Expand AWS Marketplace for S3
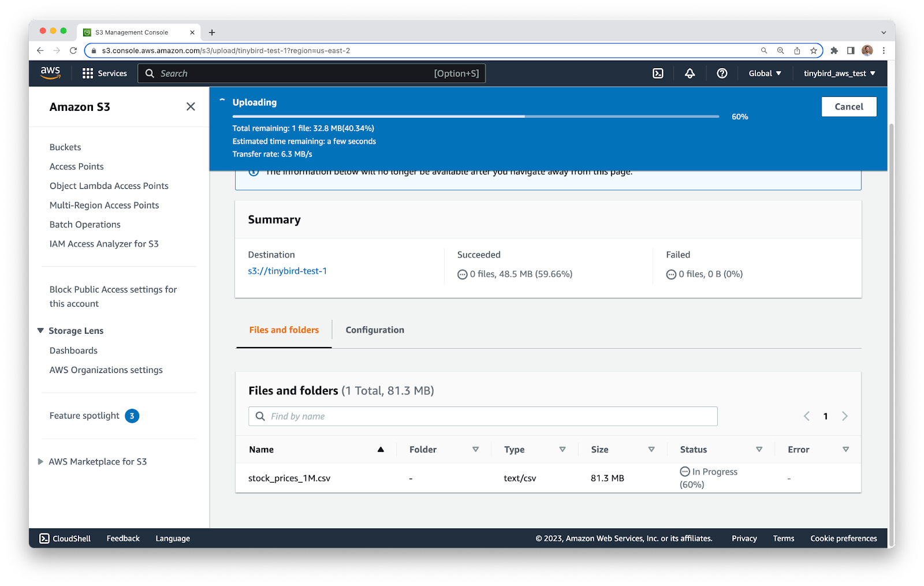The image size is (924, 586). (x=40, y=462)
